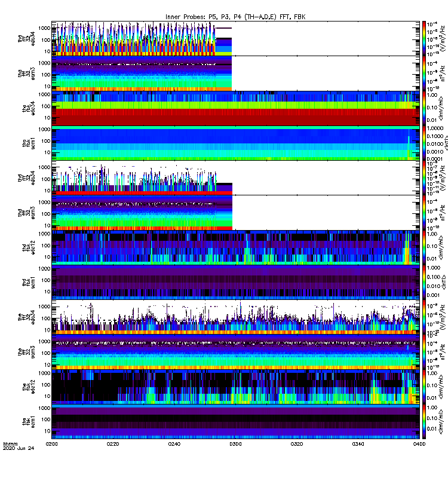Click the color bar of tha fff edc34 panel
This screenshot has height=478, width=448.
coord(424,39)
